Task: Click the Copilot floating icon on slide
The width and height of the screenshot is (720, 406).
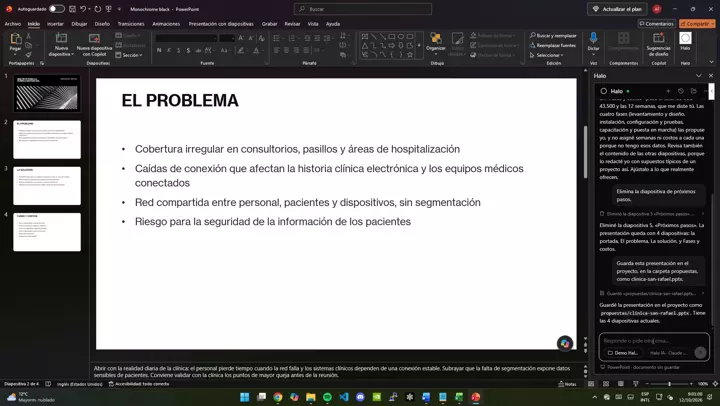Action: tap(565, 343)
